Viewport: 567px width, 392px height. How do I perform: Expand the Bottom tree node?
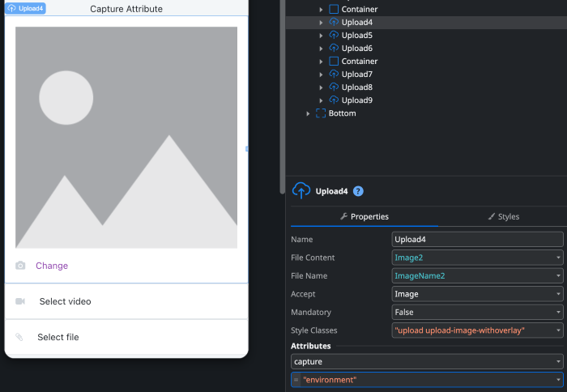[x=308, y=113]
